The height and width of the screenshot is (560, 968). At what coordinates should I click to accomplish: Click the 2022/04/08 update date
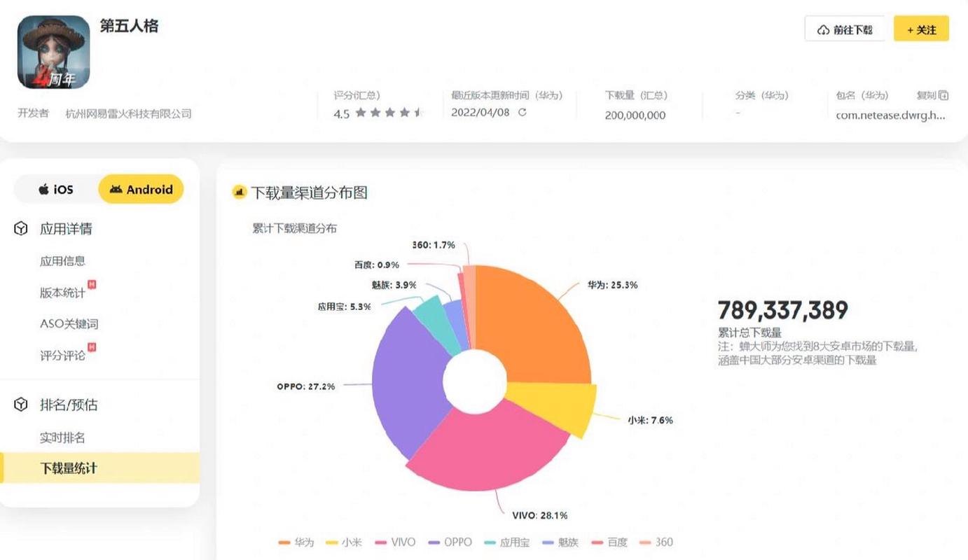pos(480,112)
